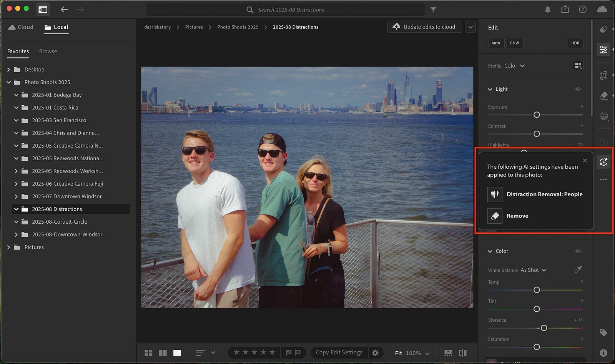Toggle Light panel visibility eye
615x364 pixels.
tap(578, 89)
